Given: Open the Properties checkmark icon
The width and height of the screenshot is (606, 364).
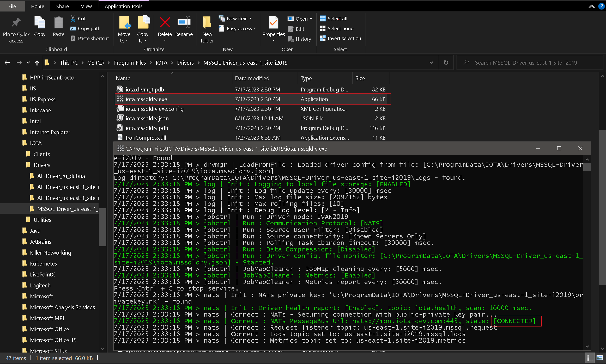Looking at the screenshot, I should coord(274,22).
